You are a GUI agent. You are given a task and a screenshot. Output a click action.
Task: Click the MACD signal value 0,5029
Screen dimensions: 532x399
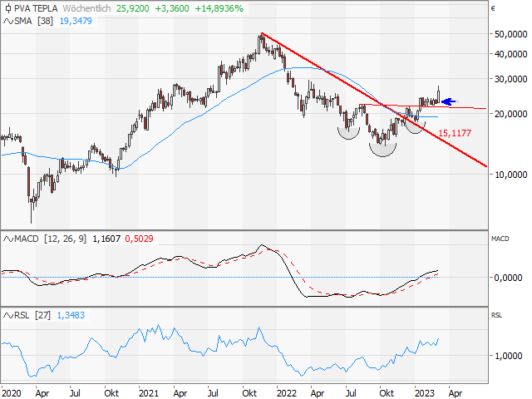pos(139,239)
